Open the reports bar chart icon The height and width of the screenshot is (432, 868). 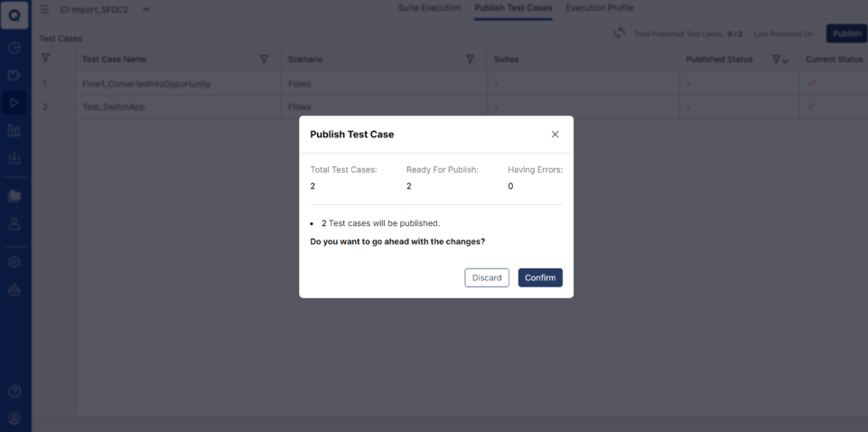(14, 131)
